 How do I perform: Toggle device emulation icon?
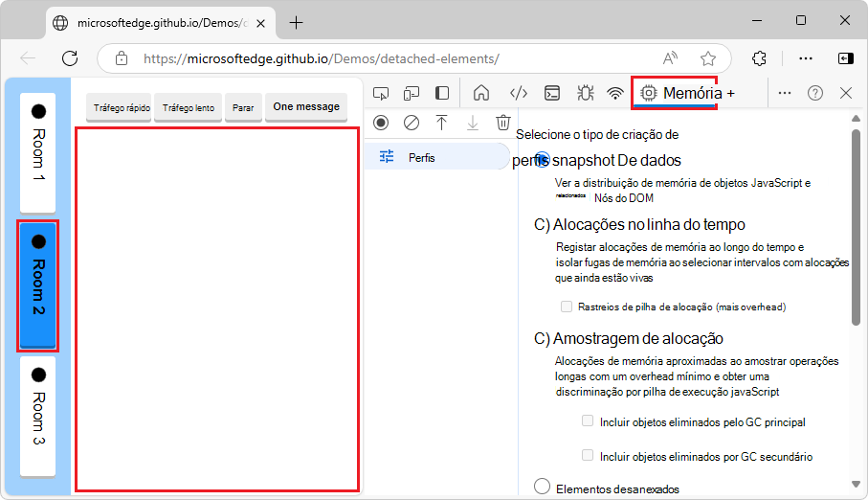tap(412, 93)
